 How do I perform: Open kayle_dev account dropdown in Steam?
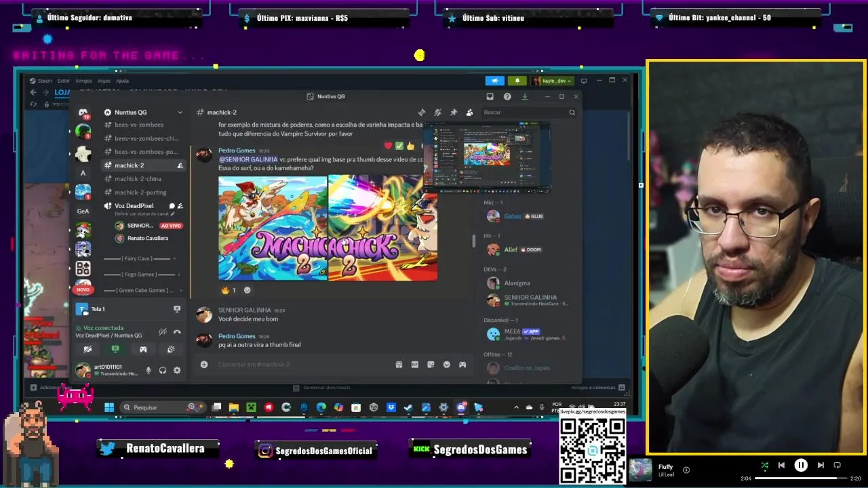(x=553, y=81)
